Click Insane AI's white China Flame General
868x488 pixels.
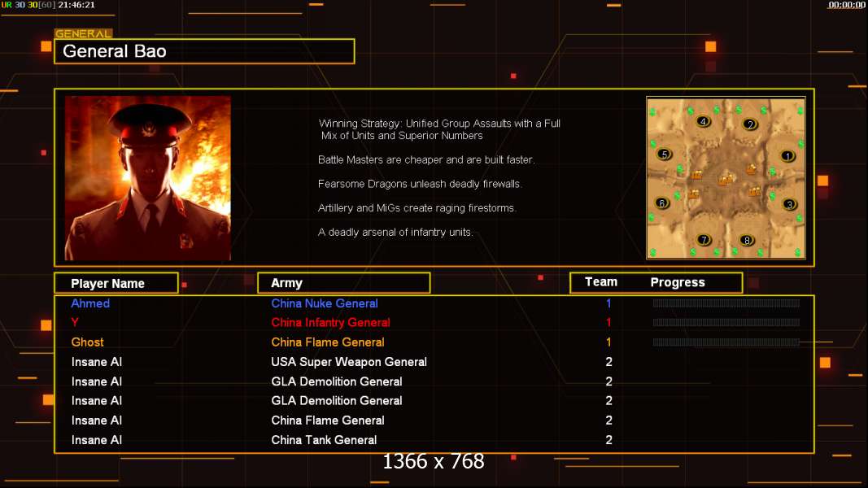click(x=328, y=420)
